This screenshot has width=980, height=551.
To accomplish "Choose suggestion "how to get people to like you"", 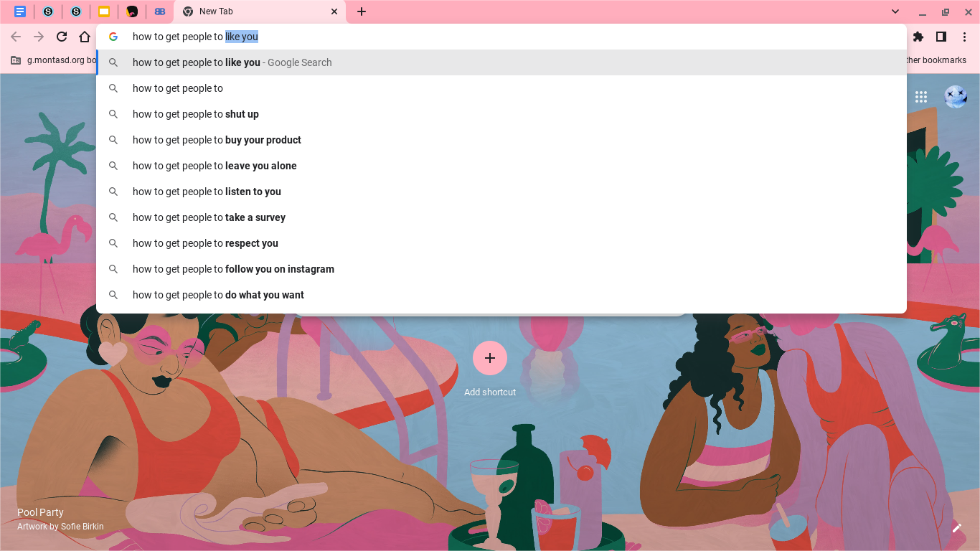I will click(501, 62).
